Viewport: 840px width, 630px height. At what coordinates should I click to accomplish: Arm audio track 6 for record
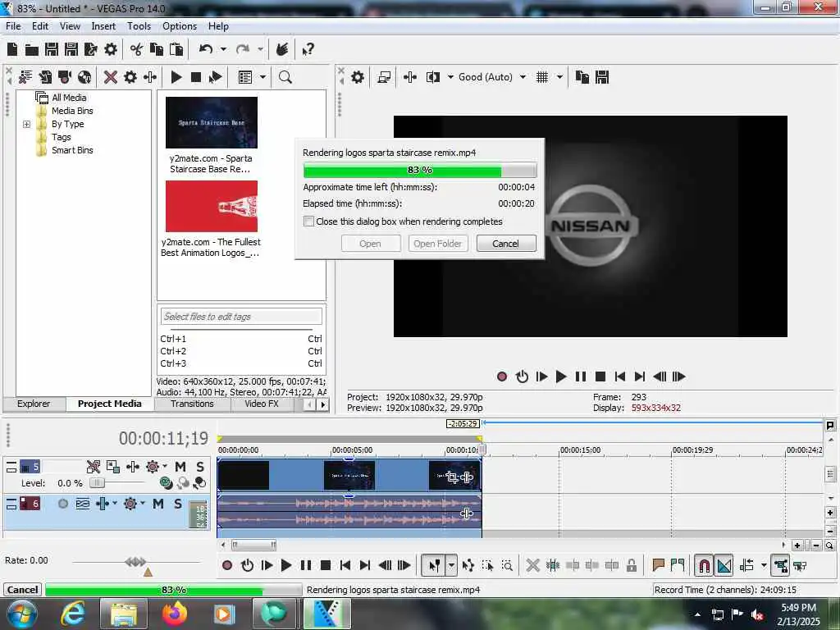click(x=62, y=504)
